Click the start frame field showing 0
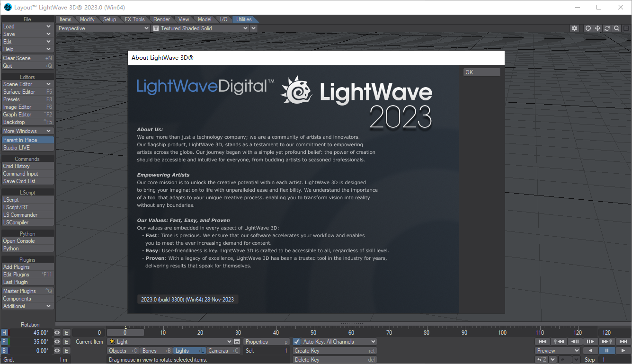This screenshot has width=632, height=364. tap(89, 333)
